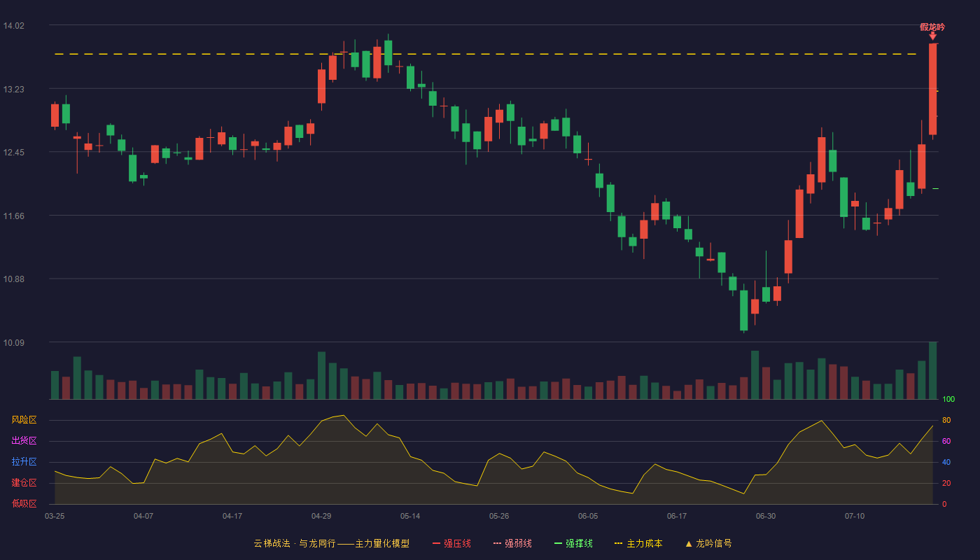Hide the 强撑线 series via legend
Viewport: 980px width, 560px height.
tap(573, 543)
